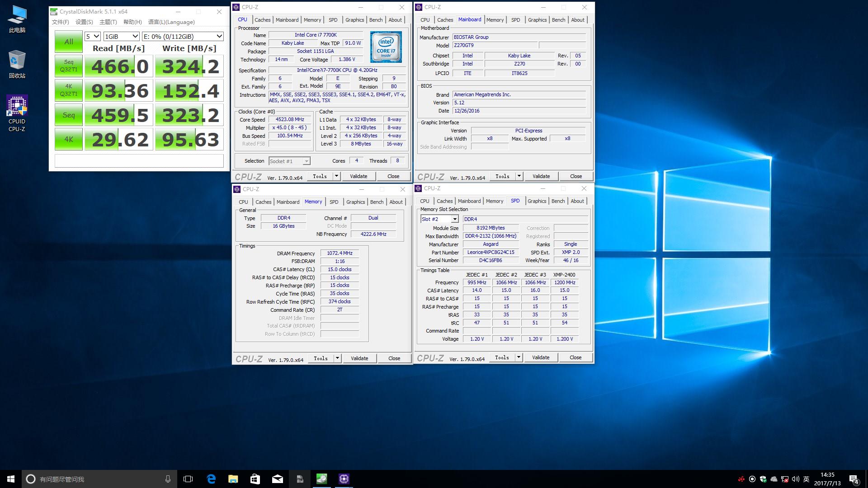
Task: Click the Task View taskbar icon
Action: (x=188, y=479)
